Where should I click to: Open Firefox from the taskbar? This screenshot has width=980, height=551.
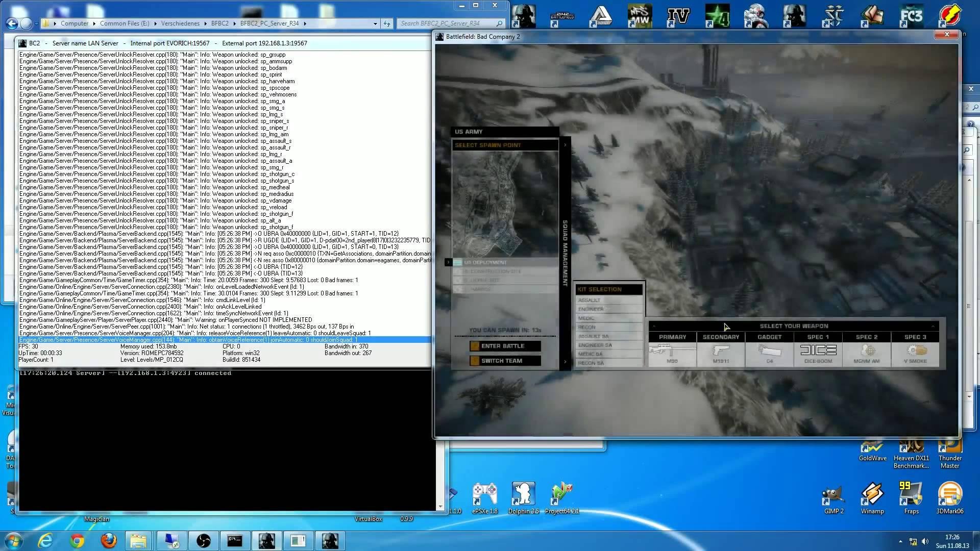108,541
